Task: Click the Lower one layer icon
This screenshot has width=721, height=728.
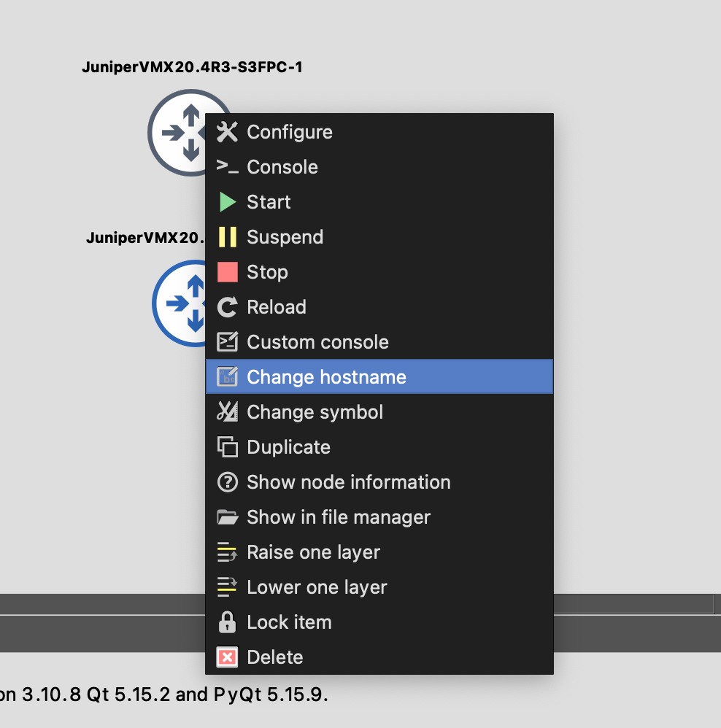Action: coord(227,587)
